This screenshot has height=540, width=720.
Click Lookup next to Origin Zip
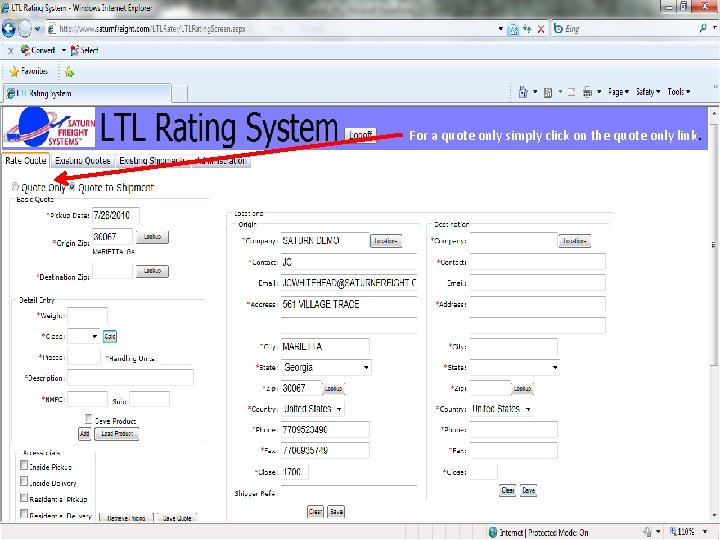[152, 237]
